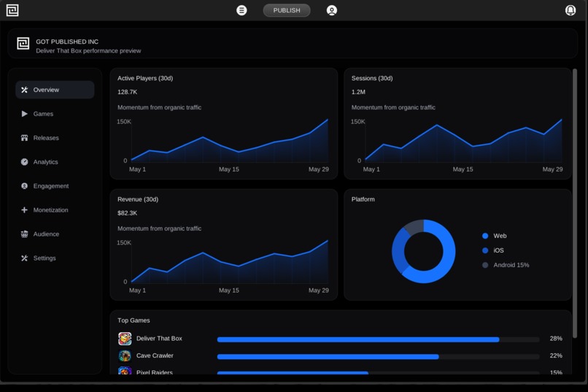Select the Web legend entry
The width and height of the screenshot is (588, 392).
[494, 236]
